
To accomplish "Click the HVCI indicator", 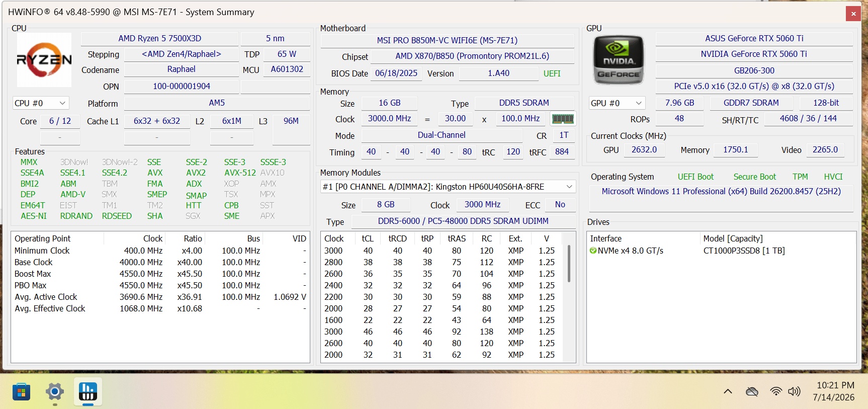I will (x=833, y=177).
